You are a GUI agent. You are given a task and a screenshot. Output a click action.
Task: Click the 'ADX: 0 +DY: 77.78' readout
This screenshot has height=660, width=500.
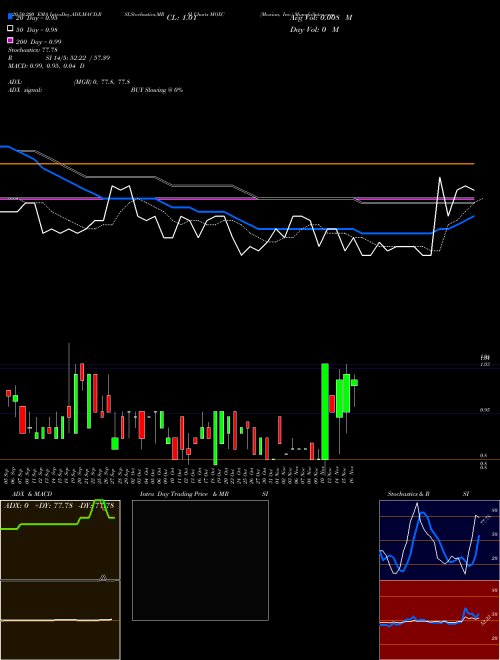click(38, 506)
